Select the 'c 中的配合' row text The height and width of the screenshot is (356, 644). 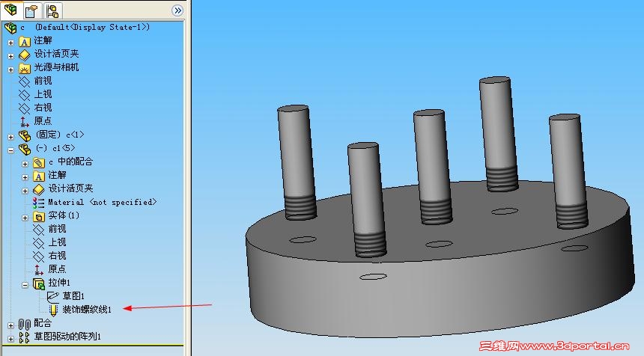coord(70,162)
